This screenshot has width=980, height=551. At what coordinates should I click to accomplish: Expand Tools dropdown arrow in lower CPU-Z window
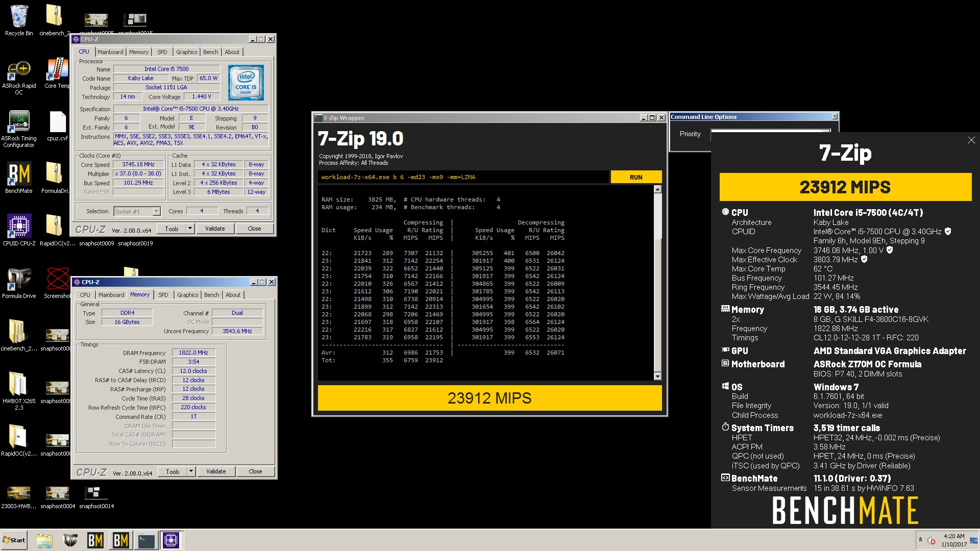[x=191, y=471]
